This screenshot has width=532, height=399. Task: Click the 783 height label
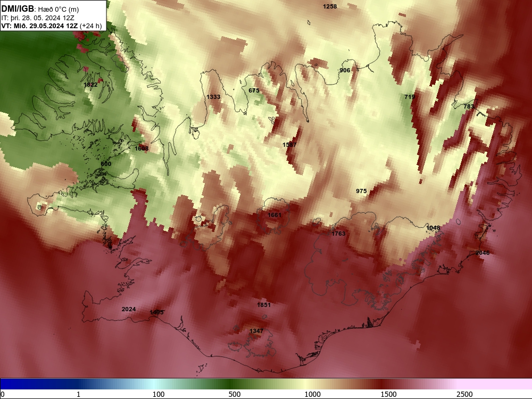[469, 106]
